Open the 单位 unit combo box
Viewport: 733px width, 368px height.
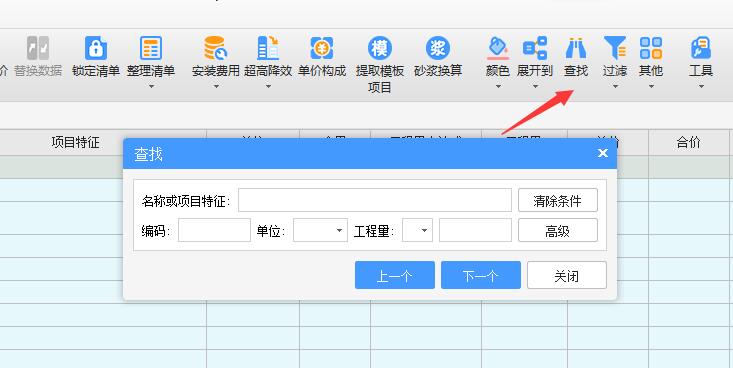[320, 230]
